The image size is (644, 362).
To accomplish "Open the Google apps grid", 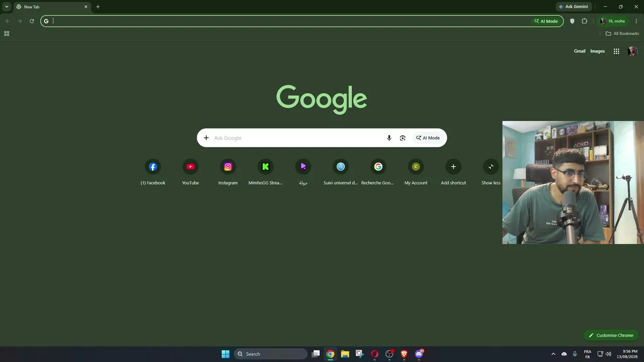I will point(616,51).
